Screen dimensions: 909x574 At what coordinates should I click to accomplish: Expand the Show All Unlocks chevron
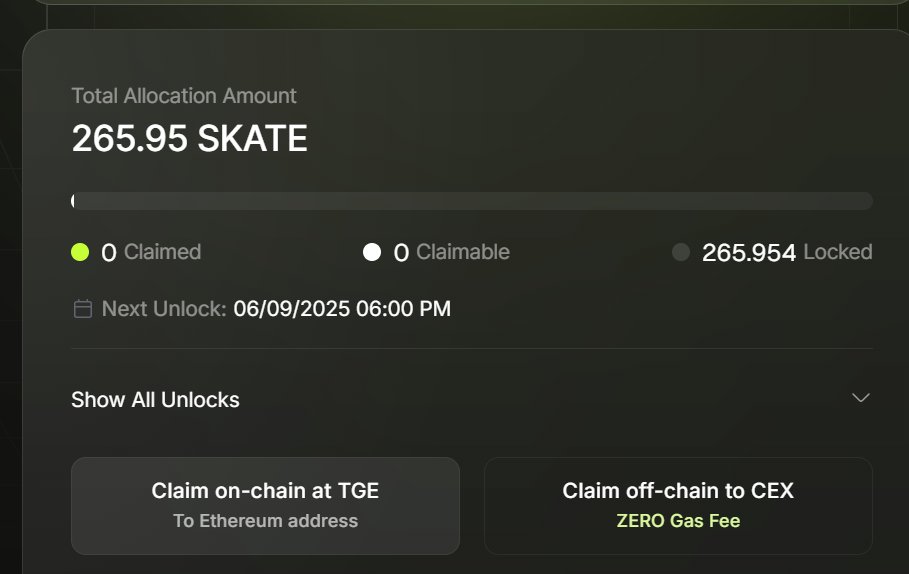point(861,398)
